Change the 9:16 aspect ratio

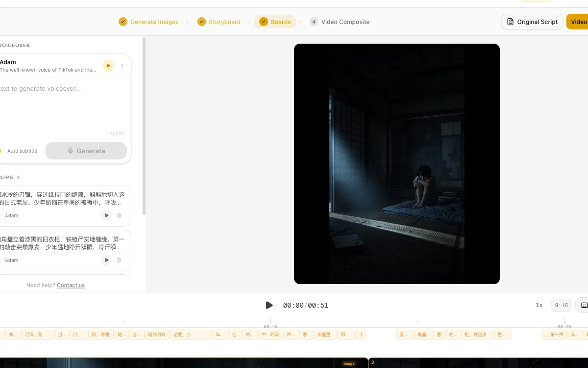(562, 305)
